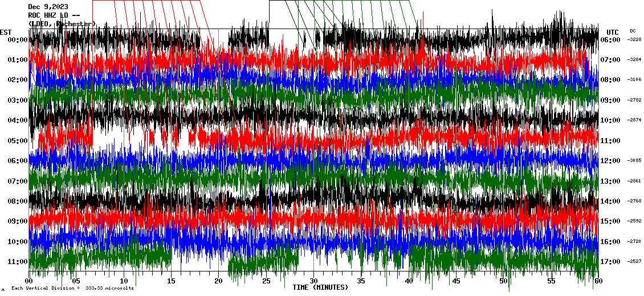Select EST row label 05:00
This screenshot has width=644, height=296.
pyautogui.click(x=17, y=141)
